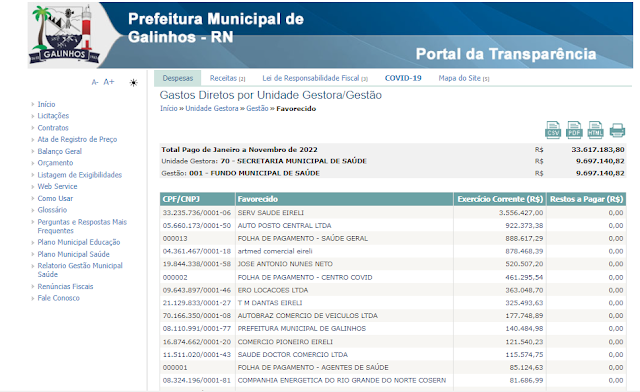Open Balanço Geral sidebar link

click(x=60, y=151)
